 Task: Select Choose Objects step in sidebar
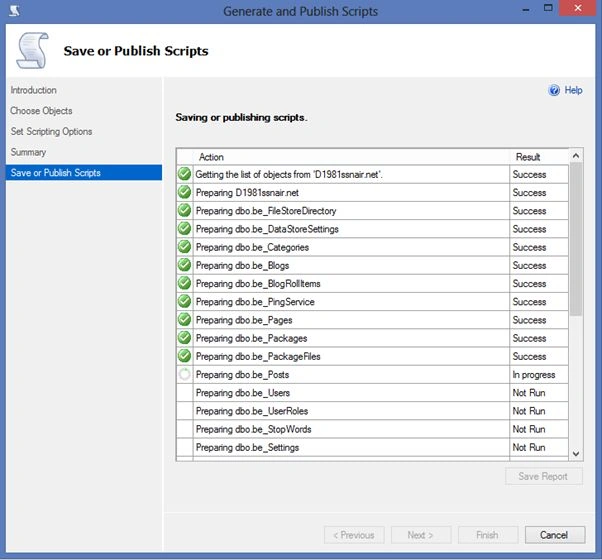[x=41, y=111]
